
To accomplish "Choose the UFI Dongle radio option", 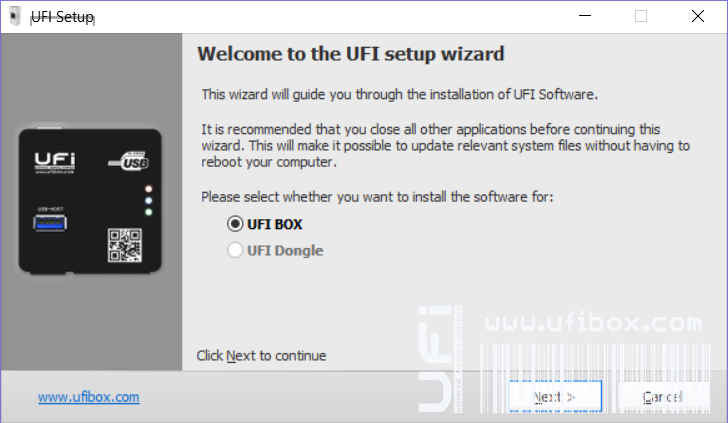I will click(235, 250).
